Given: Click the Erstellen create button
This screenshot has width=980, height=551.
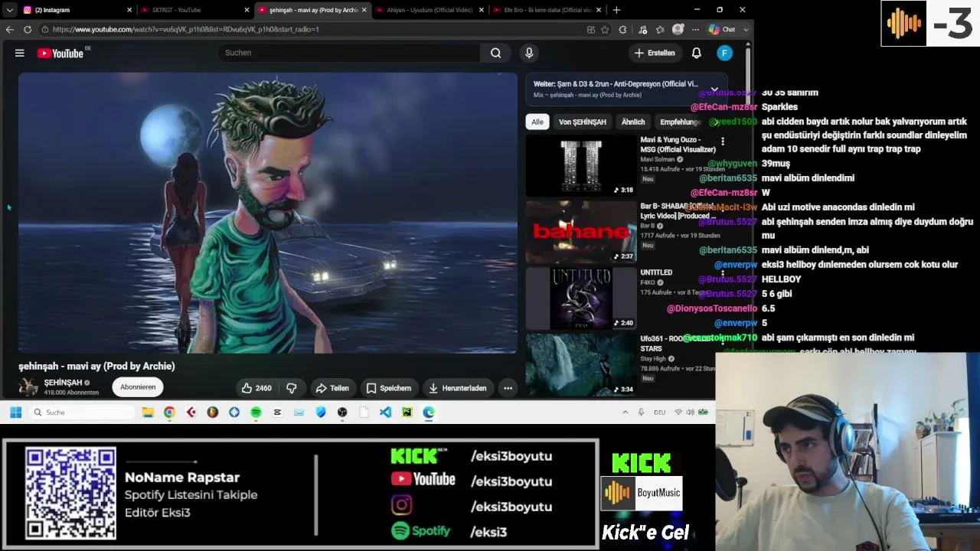Looking at the screenshot, I should coord(655,53).
